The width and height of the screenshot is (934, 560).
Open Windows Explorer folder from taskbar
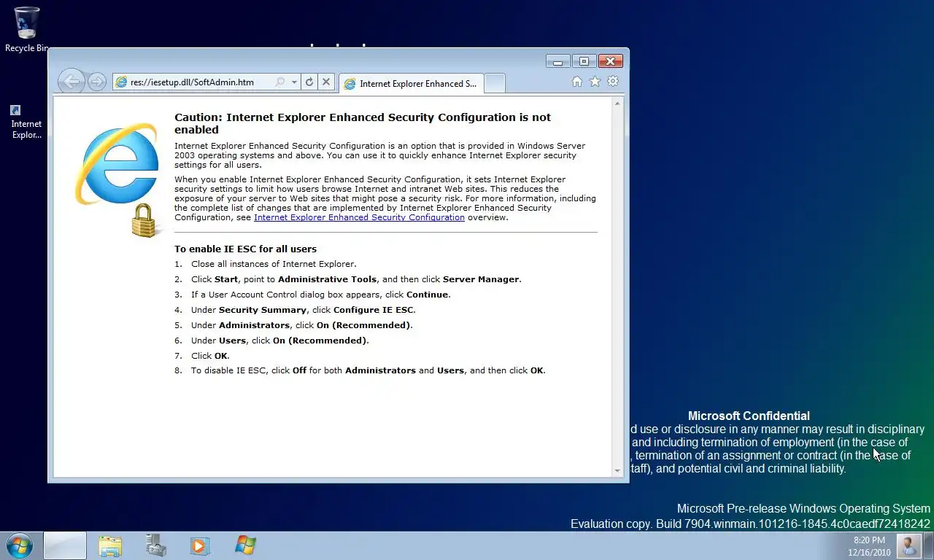[110, 545]
